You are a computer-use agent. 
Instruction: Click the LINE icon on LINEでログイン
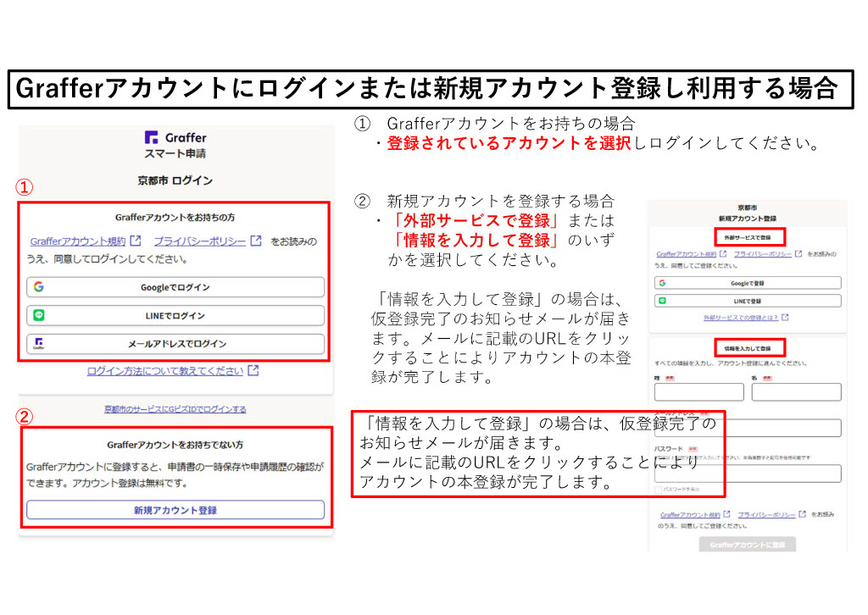point(39,315)
